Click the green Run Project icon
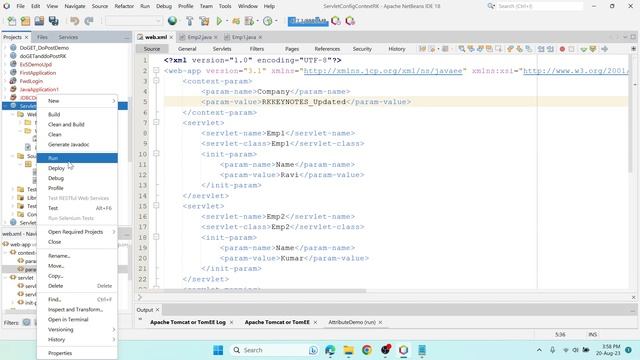This screenshot has height=360, width=640. coord(219,21)
